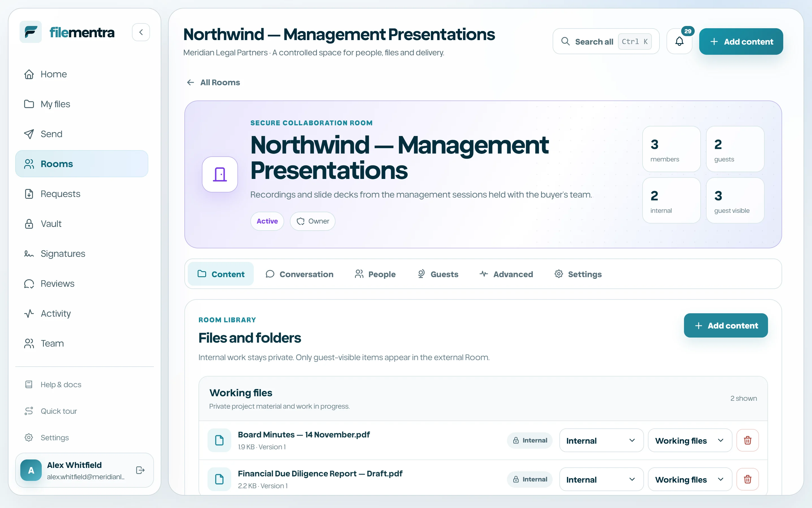Screen dimensions: 812x508
Task: Open the Send page
Action: [x=81, y=134]
